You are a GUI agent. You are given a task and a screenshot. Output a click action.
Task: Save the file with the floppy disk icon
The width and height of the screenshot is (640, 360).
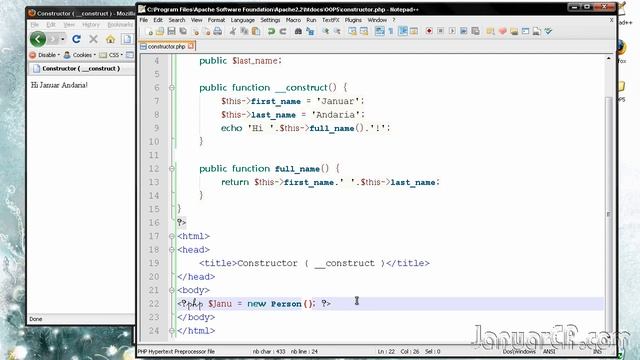pyautogui.click(x=171, y=31)
